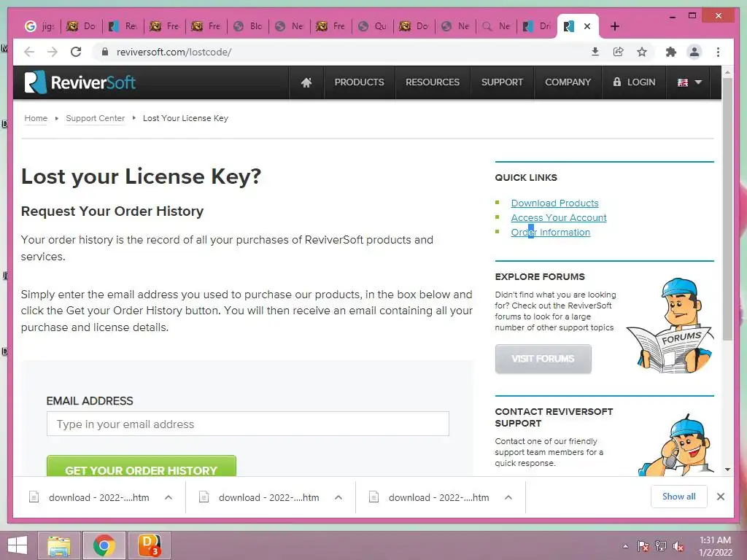The height and width of the screenshot is (560, 747).
Task: Click the LOGIN menu item
Action: 634,82
